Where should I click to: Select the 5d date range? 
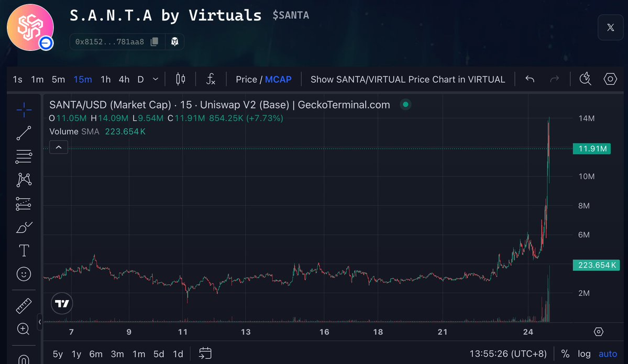(x=159, y=354)
